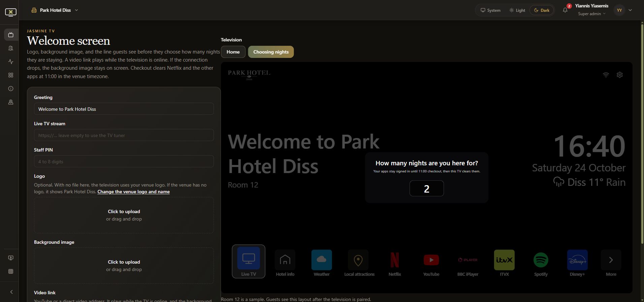Open the notifications bell
The image size is (644, 302).
click(x=565, y=10)
